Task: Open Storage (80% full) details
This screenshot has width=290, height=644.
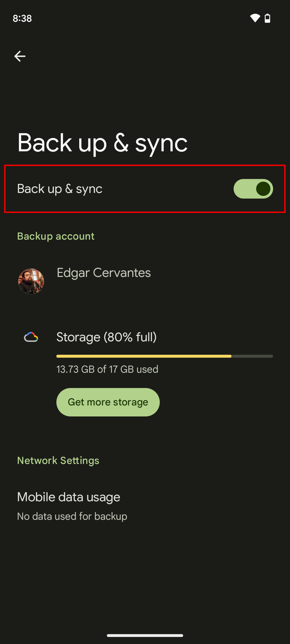Action: (106, 337)
